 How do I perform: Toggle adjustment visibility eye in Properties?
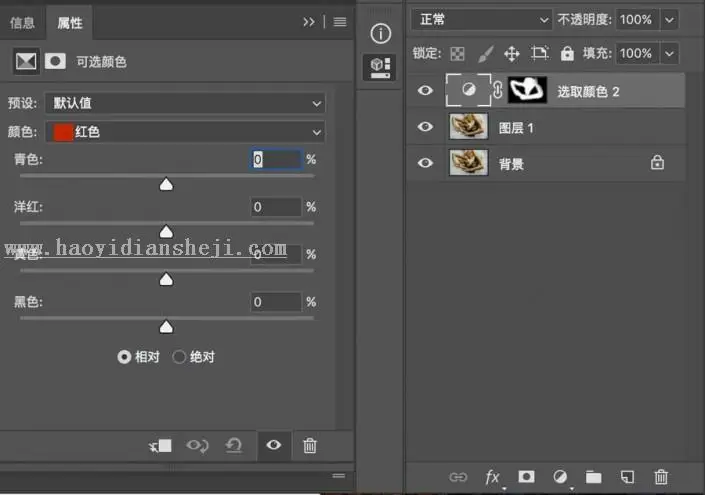273,445
